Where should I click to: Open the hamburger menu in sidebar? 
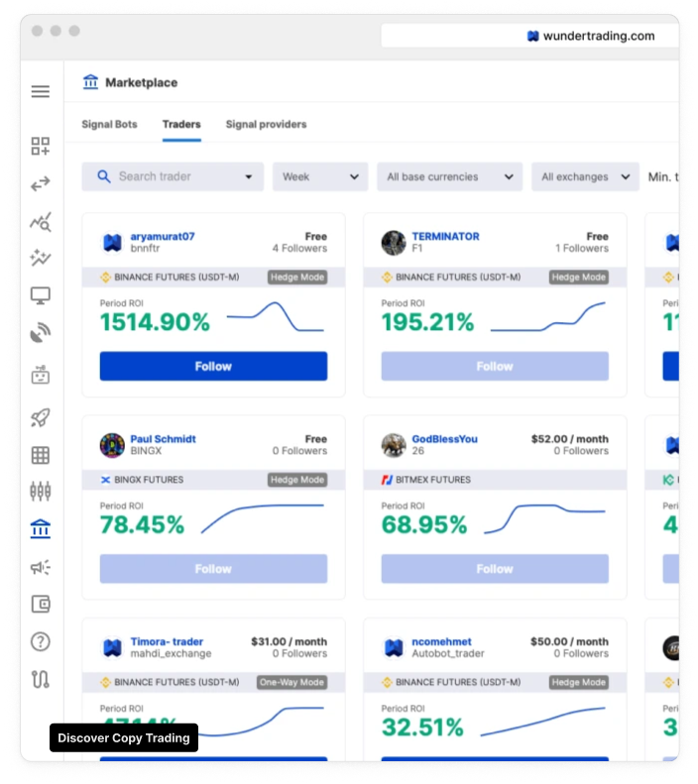[41, 91]
